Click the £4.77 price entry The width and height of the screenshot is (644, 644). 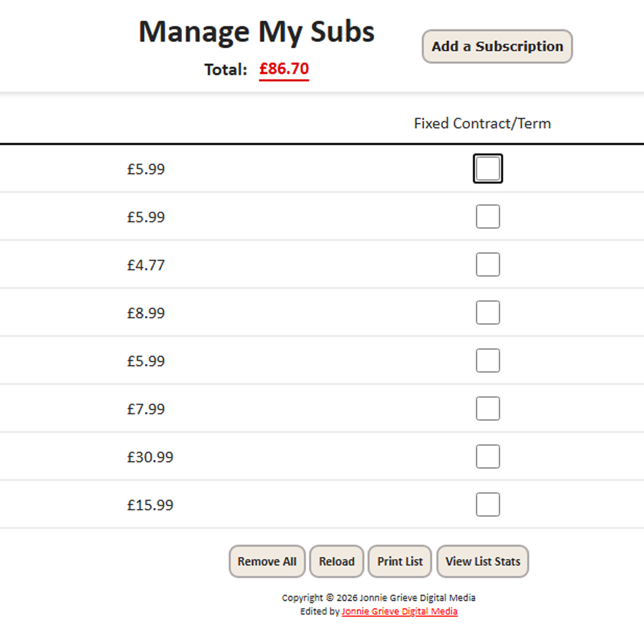tap(146, 265)
